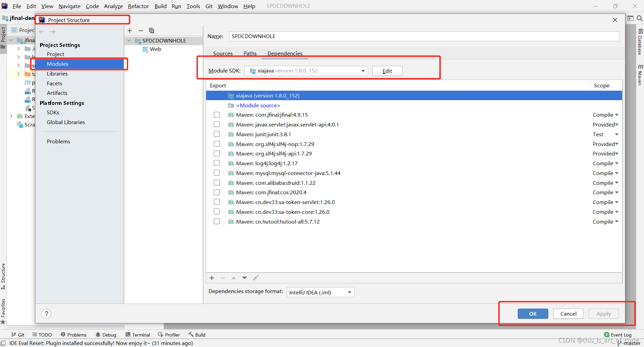
Task: Close the Project Structure dialog
Action: (615, 20)
